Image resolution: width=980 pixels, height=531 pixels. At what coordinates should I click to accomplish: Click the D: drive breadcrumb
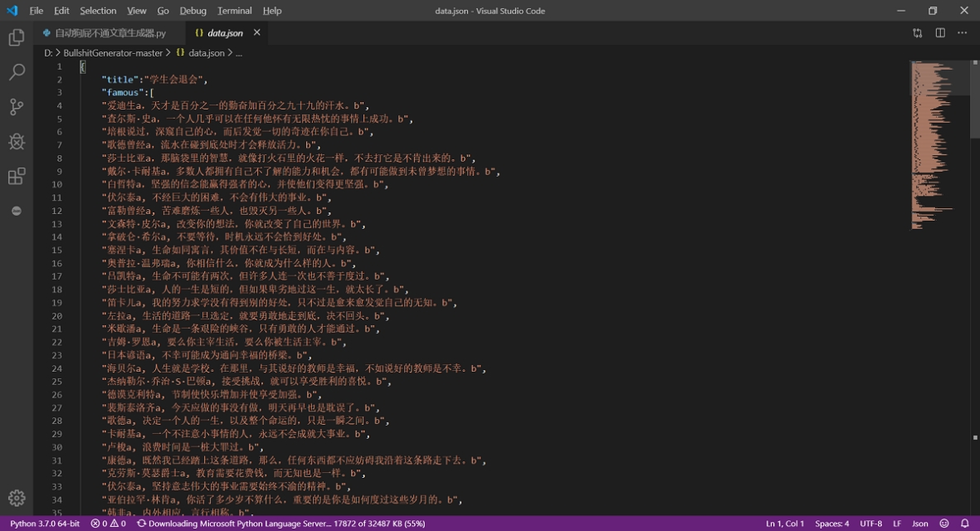click(48, 53)
